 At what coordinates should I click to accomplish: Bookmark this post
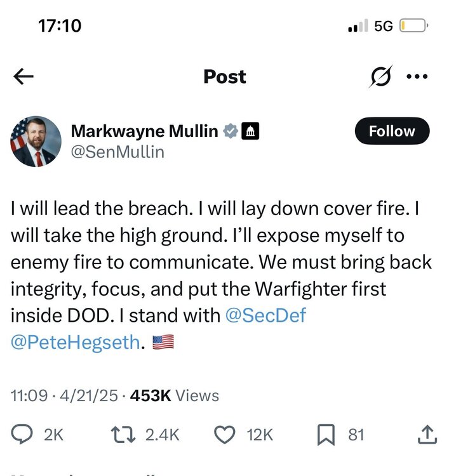click(325, 434)
